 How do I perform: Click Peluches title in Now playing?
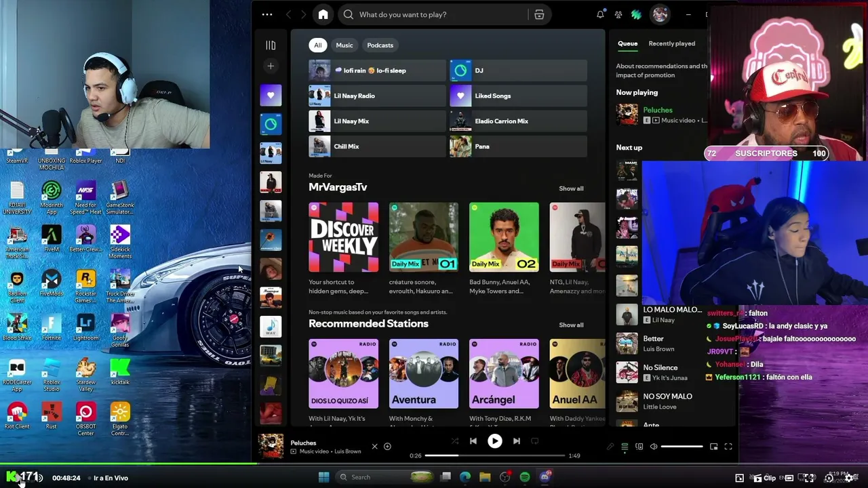point(658,110)
